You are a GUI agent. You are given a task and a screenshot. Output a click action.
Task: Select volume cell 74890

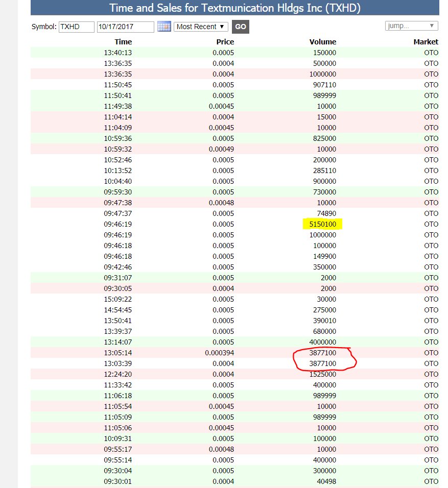coord(326,213)
